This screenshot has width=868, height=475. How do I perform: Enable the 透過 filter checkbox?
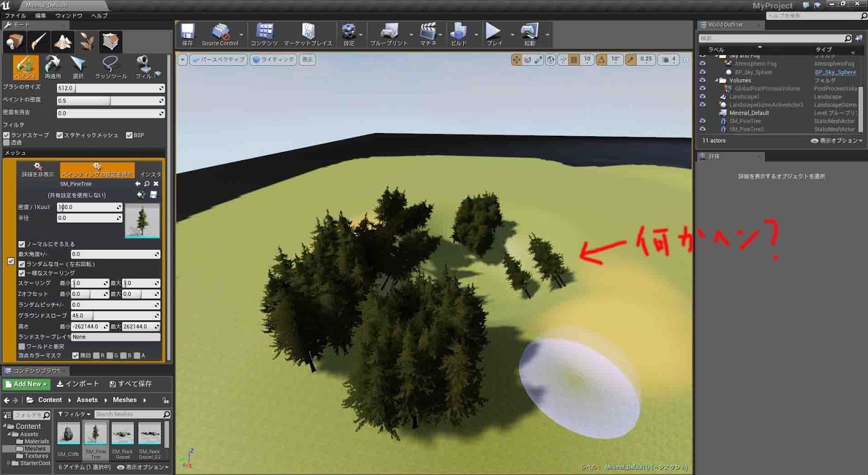pyautogui.click(x=7, y=143)
